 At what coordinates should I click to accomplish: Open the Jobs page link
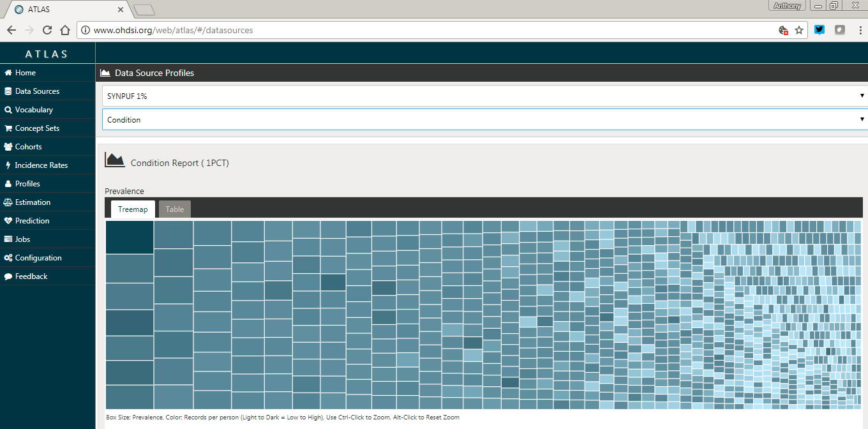pyautogui.click(x=23, y=239)
